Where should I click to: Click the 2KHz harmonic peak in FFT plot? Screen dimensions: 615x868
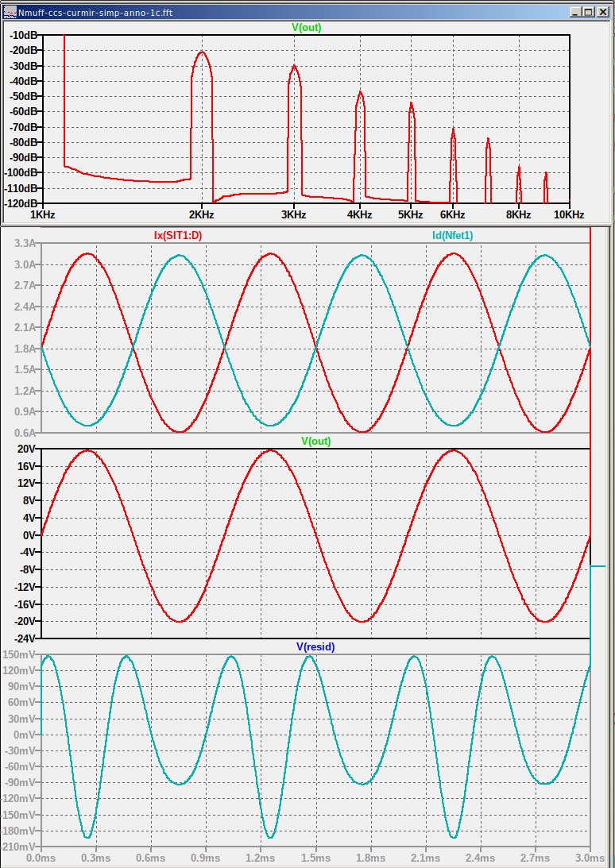202,52
